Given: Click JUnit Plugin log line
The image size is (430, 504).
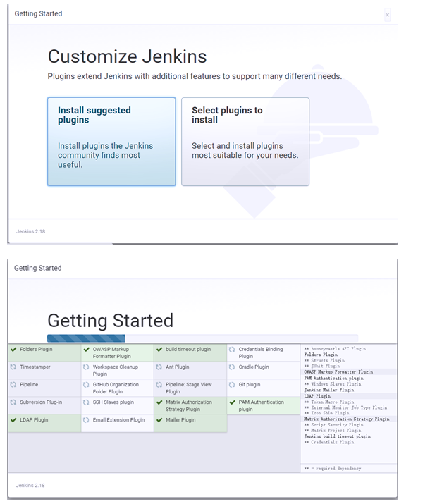Looking at the screenshot, I should (322, 366).
